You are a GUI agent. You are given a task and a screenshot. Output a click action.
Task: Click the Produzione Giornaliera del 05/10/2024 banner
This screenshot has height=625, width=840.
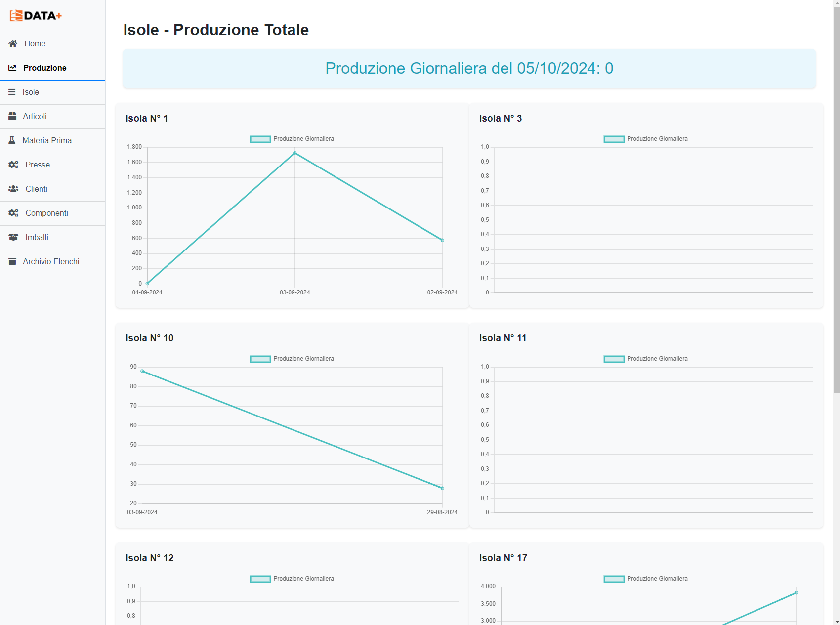click(x=469, y=68)
